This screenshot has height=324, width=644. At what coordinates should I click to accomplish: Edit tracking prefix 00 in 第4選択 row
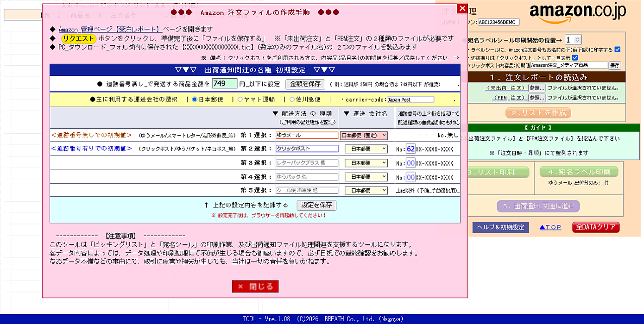pyautogui.click(x=411, y=177)
